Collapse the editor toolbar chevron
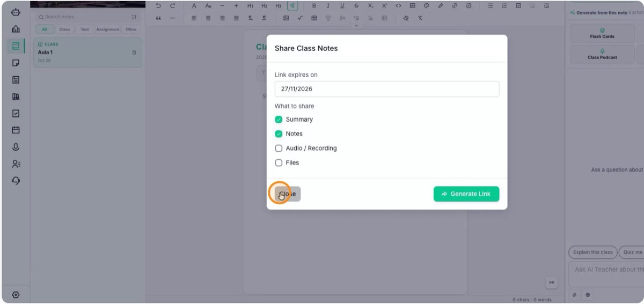This screenshot has height=304, width=644. point(356,26)
